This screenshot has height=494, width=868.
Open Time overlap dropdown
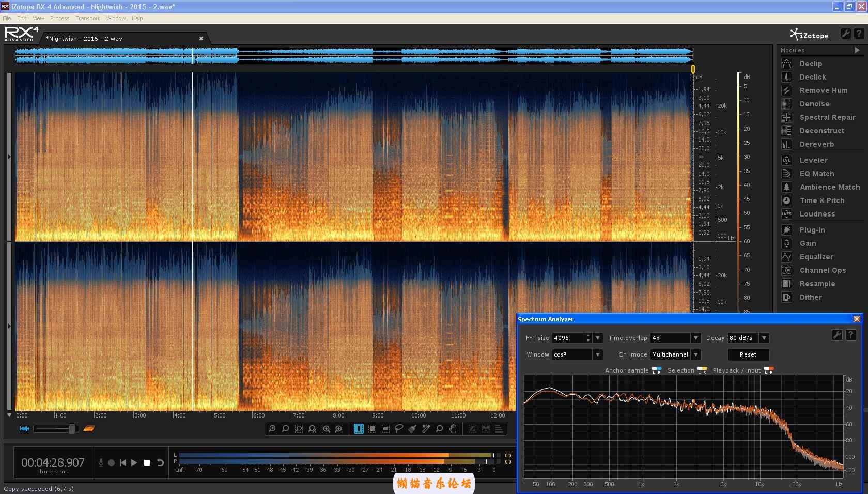click(x=696, y=338)
